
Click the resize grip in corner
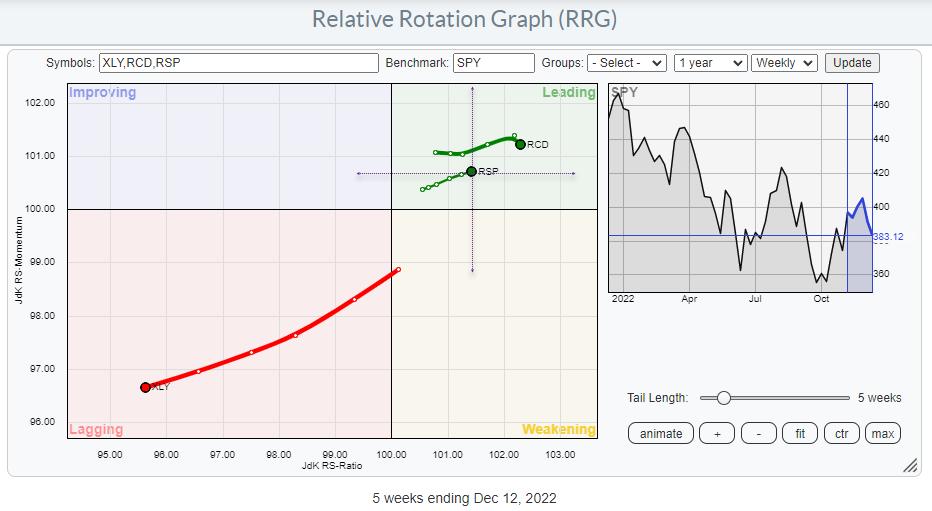[x=909, y=465]
